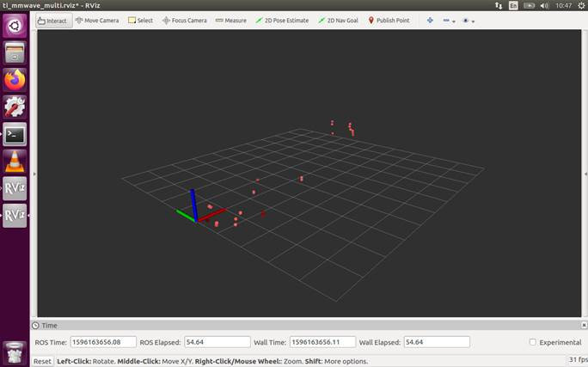The height and width of the screenshot is (367, 588).
Task: Pick the Measure tool
Action: [231, 21]
